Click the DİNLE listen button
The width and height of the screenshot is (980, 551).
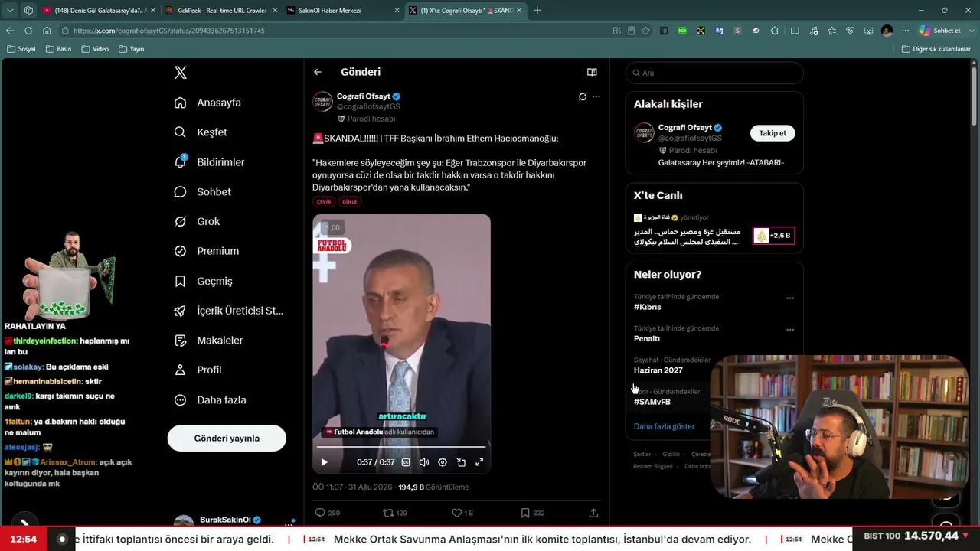(350, 202)
